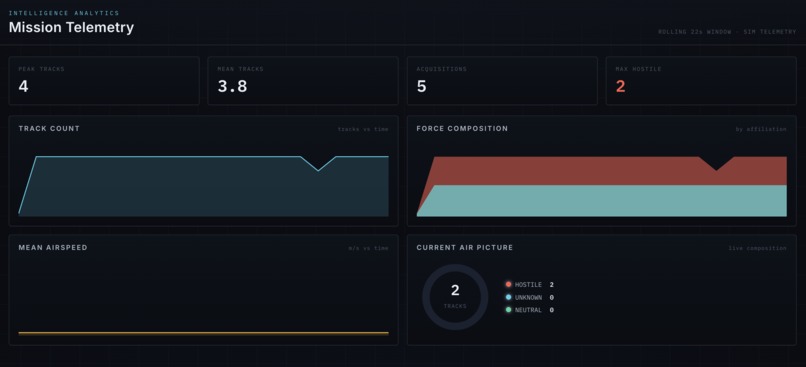Click the Mean Tracks value 3.8
806x367 pixels.
click(x=232, y=86)
